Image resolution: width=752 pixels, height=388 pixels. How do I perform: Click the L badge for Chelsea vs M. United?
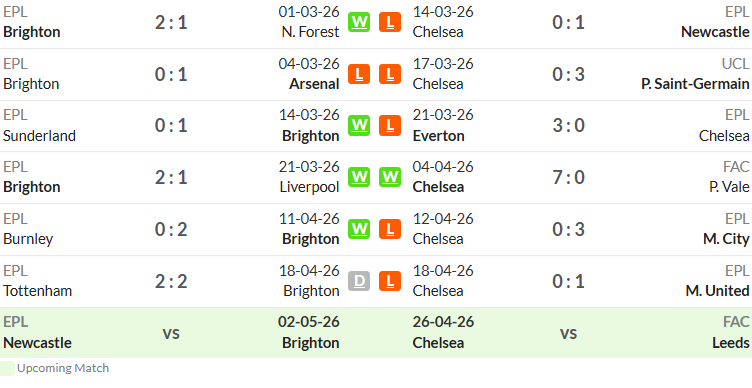pos(390,281)
